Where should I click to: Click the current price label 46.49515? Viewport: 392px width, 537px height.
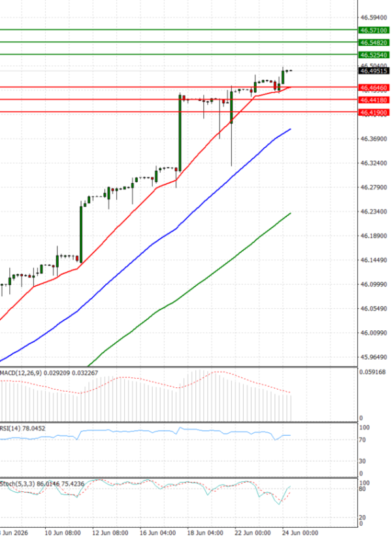(x=374, y=71)
